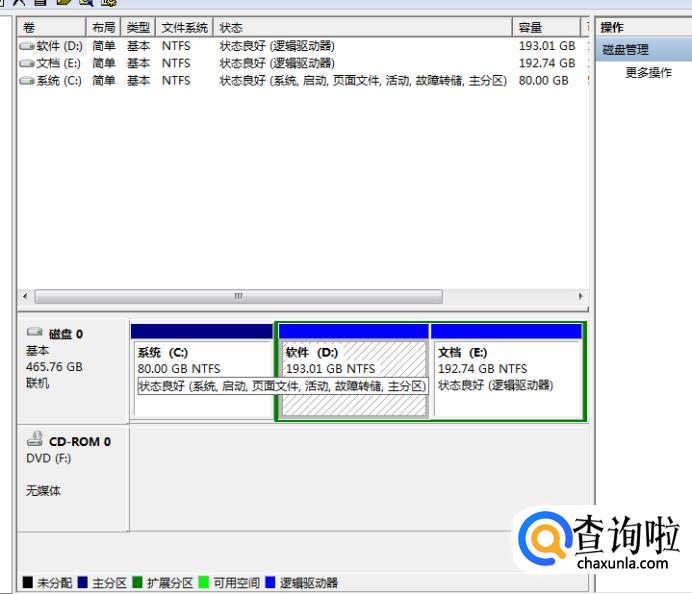Click the drive icon beside 软件 (D:)
This screenshot has height=594, width=692.
(x=26, y=46)
